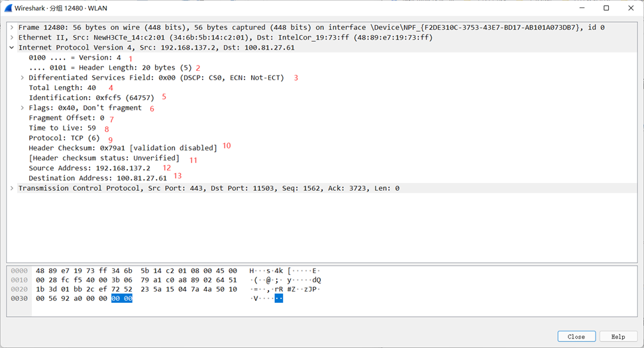Click hex offset 0010 in bytes pane
Image resolution: width=644 pixels, height=348 pixels.
coord(19,280)
